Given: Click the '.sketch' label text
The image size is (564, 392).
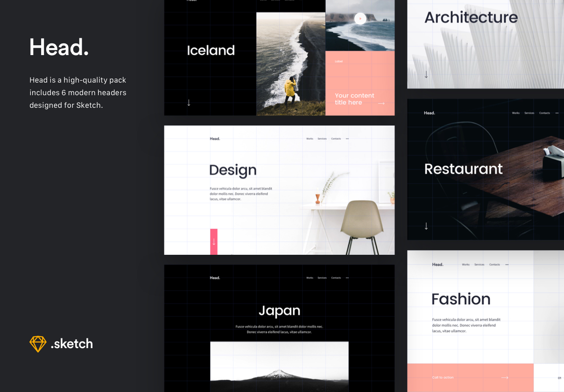Looking at the screenshot, I should (x=72, y=344).
